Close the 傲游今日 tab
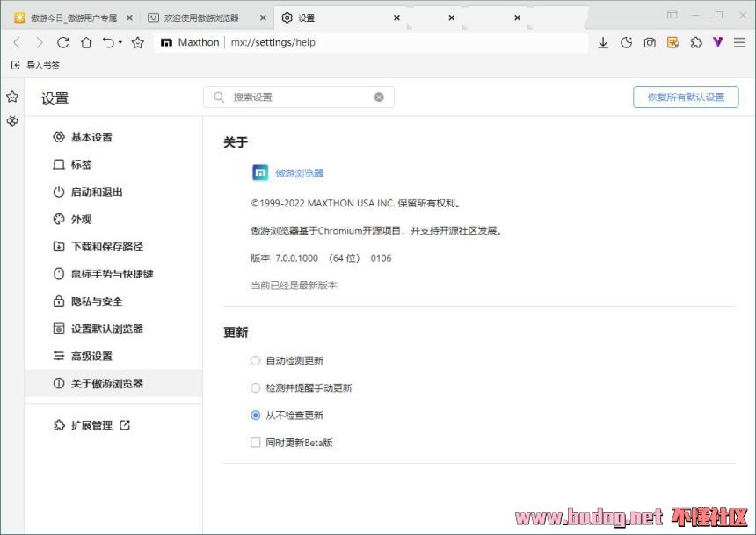Image resolution: width=756 pixels, height=535 pixels. [x=129, y=18]
